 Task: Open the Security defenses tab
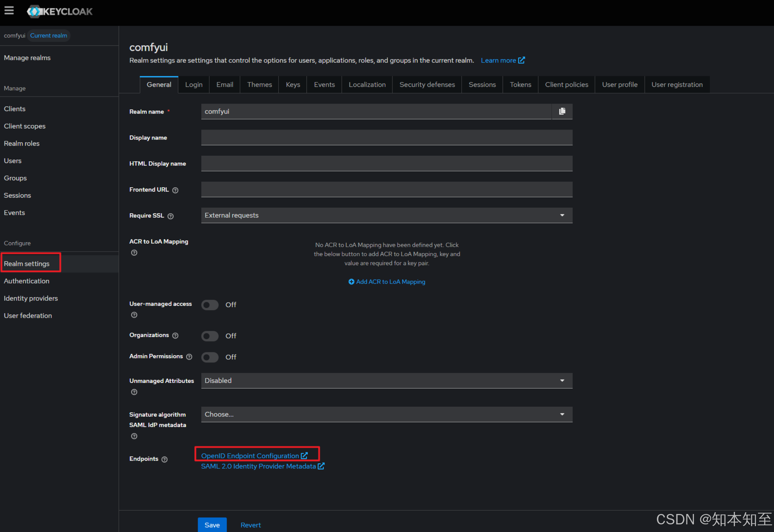point(427,85)
